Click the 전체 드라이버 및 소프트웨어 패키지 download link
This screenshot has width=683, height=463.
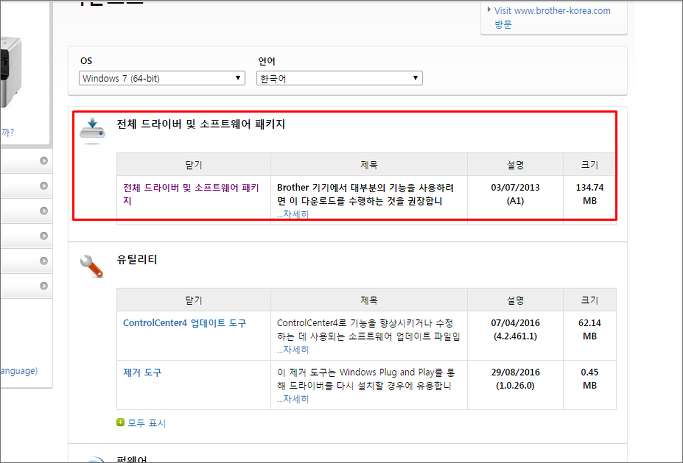point(191,194)
